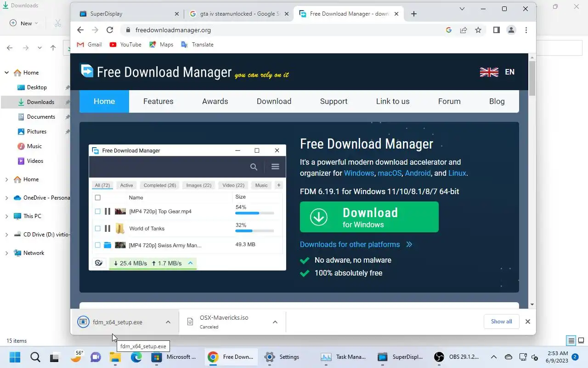
Task: Pause the World of Tanks download
Action: tap(107, 228)
